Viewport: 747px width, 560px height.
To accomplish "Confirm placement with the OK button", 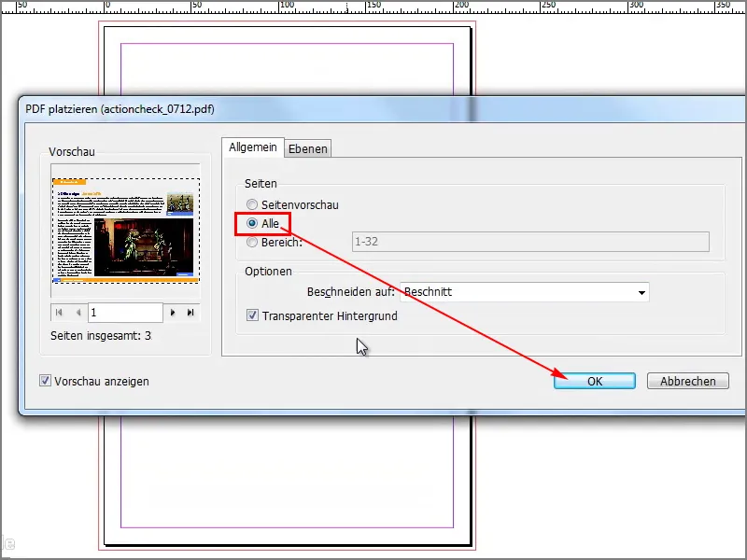I will (595, 381).
